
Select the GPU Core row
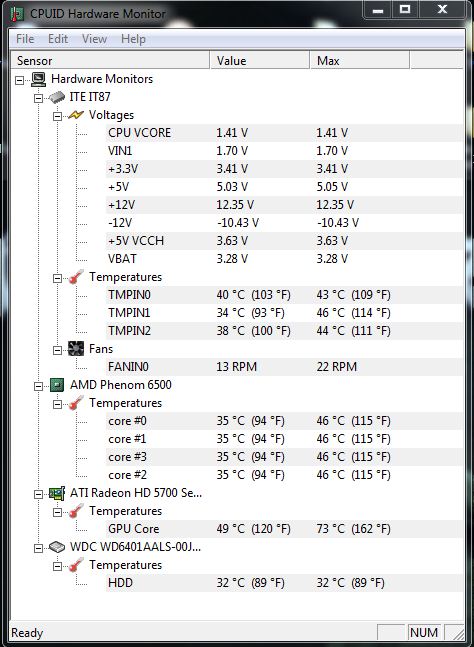[284, 529]
